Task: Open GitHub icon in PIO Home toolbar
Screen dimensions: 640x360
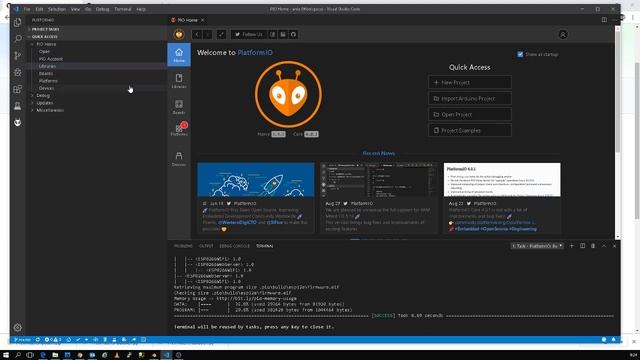Action: coord(293,35)
